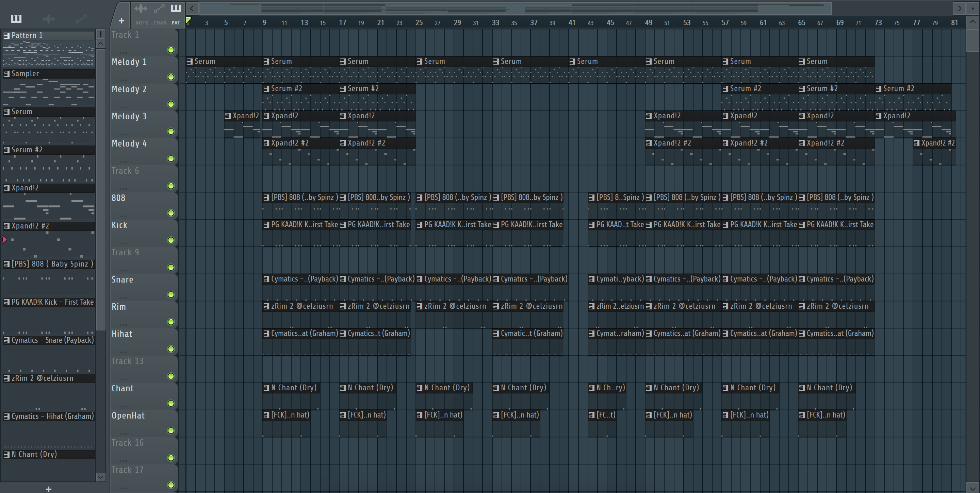Open the audio clip picker waveform icon
The image size is (980, 493).
pos(49,19)
